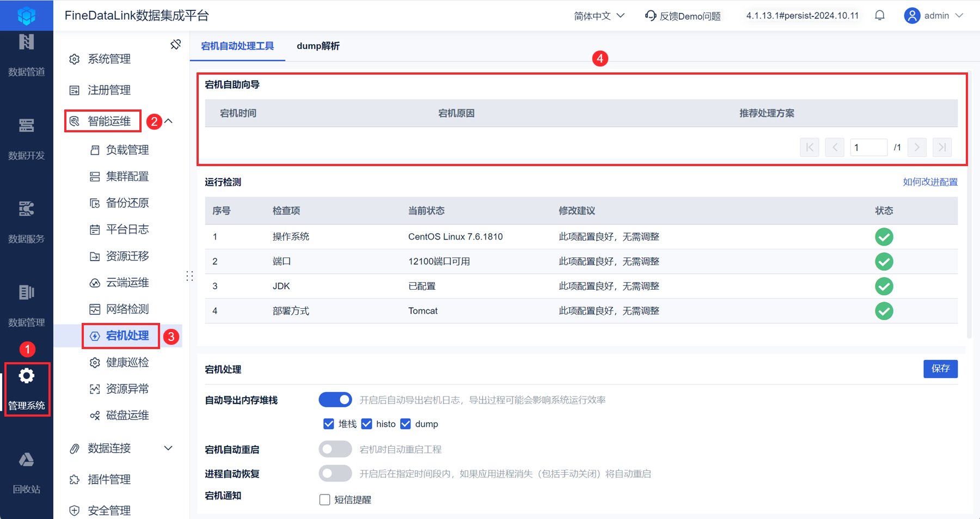The image size is (980, 519).
Task: Open the 回收站 recycle icon
Action: 26,460
